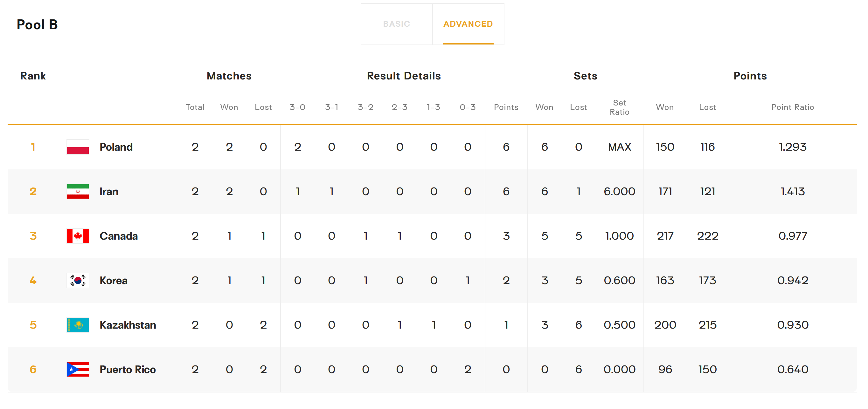Click the Kazakhstan flag icon
The image size is (868, 409).
pyautogui.click(x=78, y=325)
